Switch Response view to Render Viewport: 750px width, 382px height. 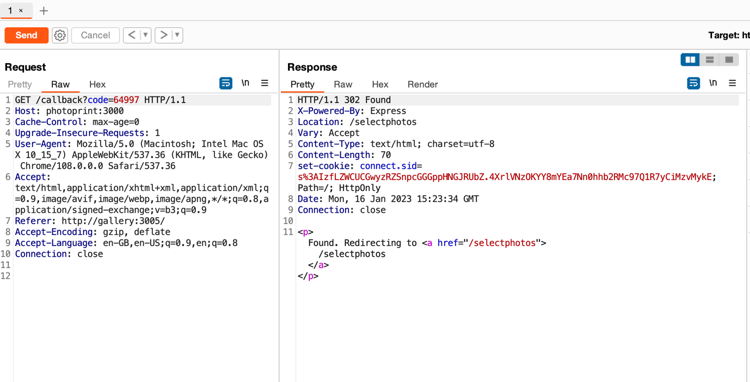[422, 84]
